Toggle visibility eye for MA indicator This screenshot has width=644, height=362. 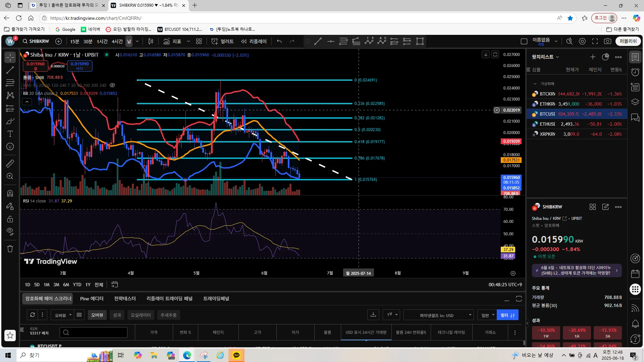coord(112,85)
